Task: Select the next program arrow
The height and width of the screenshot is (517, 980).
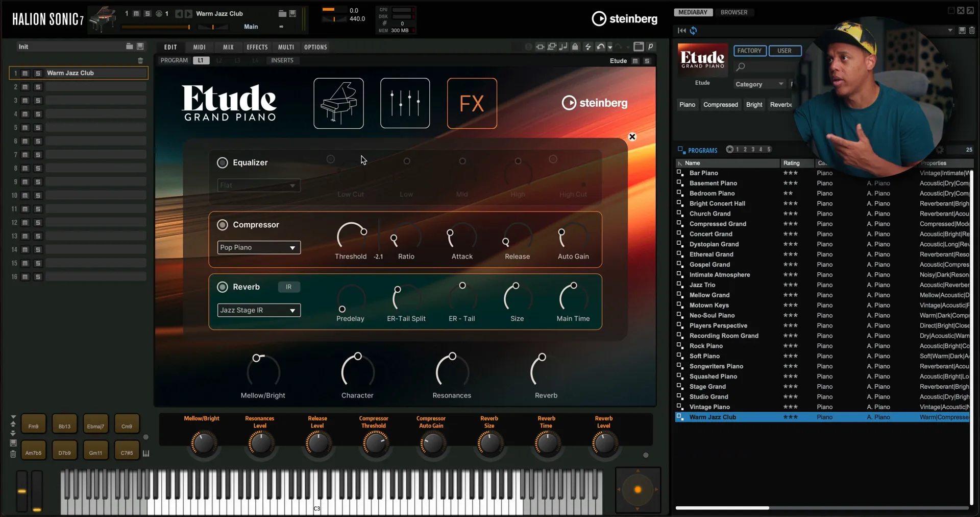Action: (189, 14)
